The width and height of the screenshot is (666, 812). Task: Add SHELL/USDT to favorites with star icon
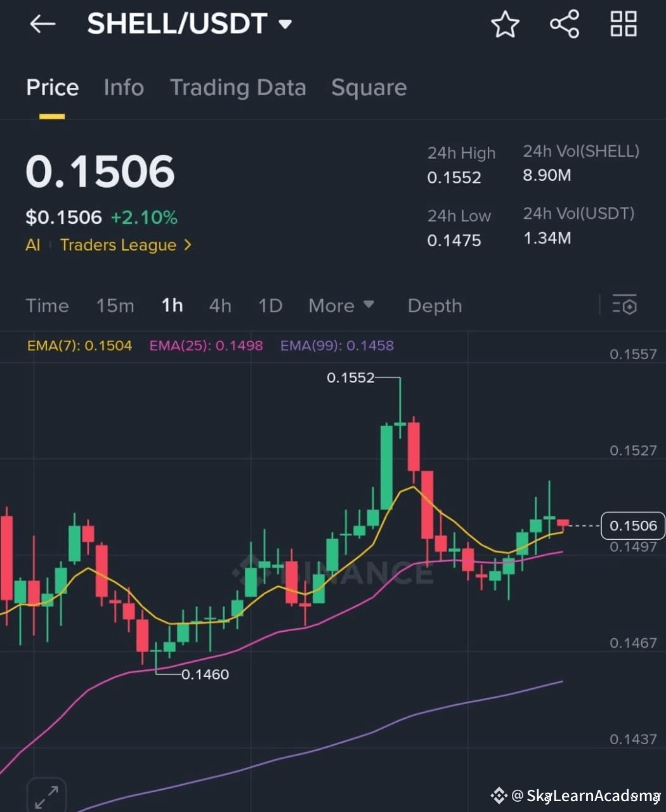[x=505, y=24]
